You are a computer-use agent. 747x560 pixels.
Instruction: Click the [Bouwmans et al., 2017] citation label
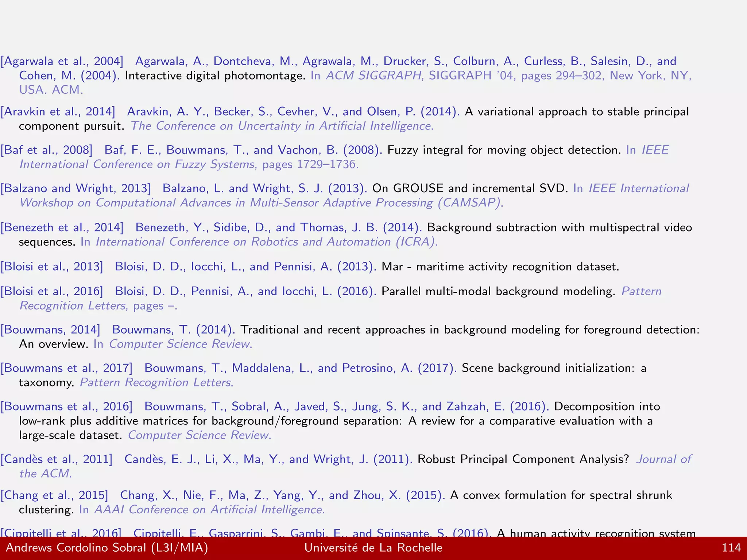click(66, 368)
